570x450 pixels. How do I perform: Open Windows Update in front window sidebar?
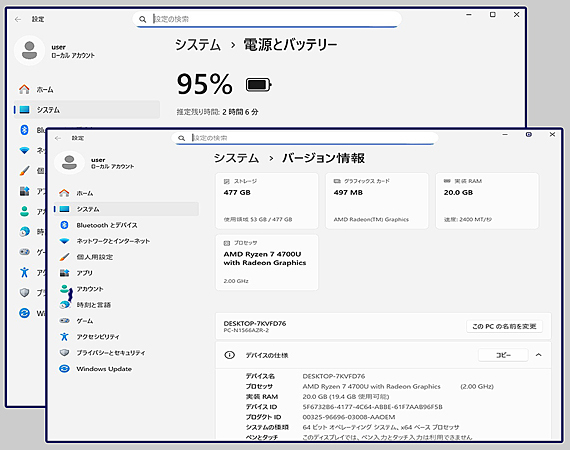[126, 369]
